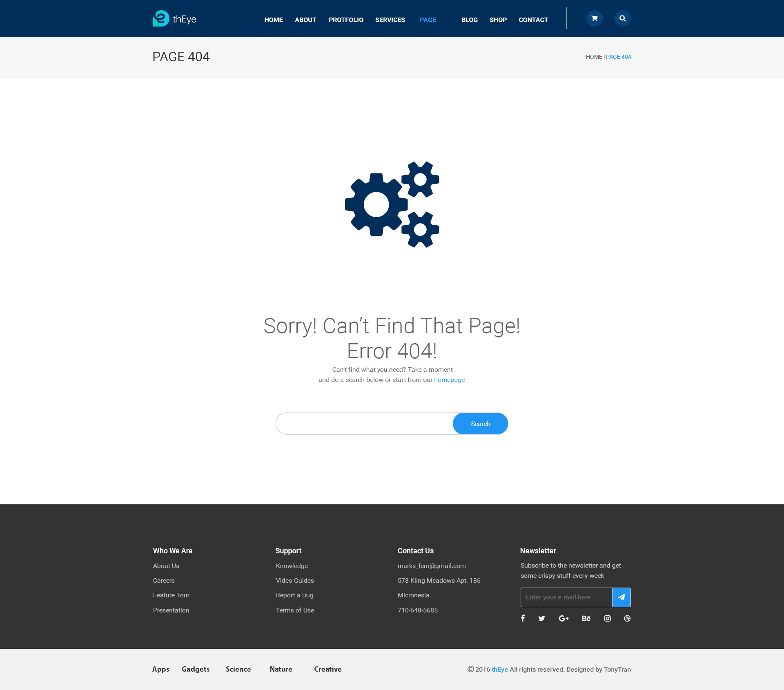Open the Report a Bug footer link
This screenshot has height=690, width=784.
[294, 595]
